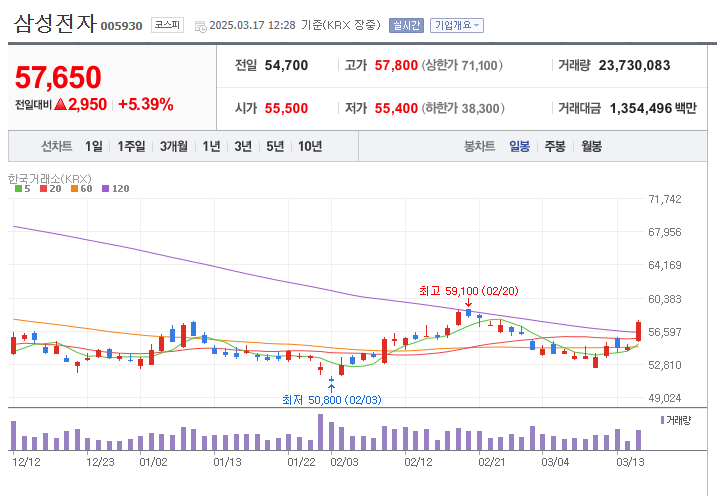Click the green 5-day moving average swatch
Image resolution: width=717 pixels, height=496 pixels.
point(19,189)
